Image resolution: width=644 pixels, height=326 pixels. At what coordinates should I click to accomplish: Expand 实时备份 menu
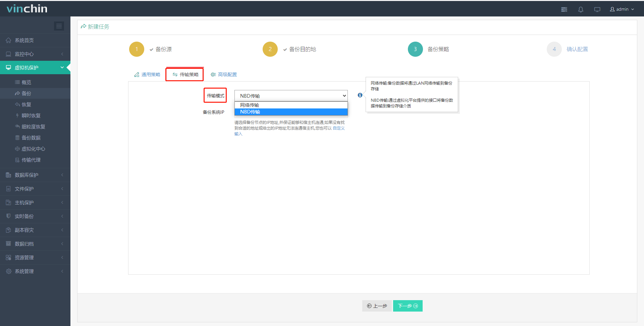point(35,216)
